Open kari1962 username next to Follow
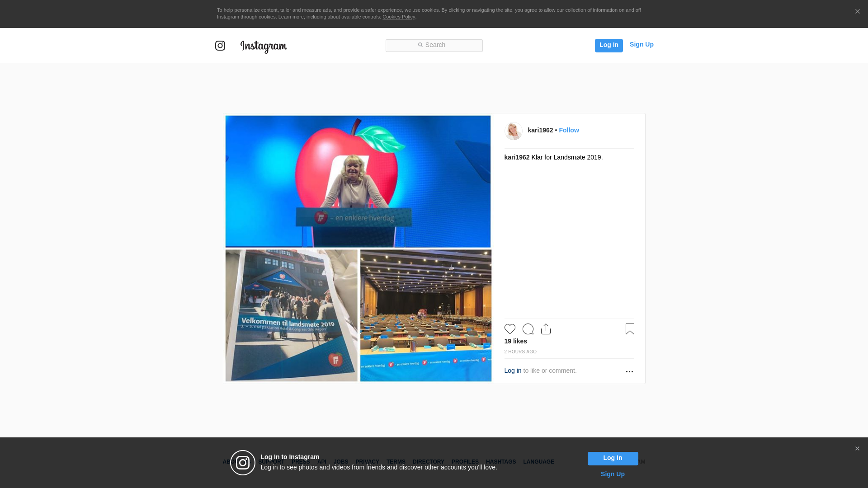This screenshot has height=488, width=868. 540,130
